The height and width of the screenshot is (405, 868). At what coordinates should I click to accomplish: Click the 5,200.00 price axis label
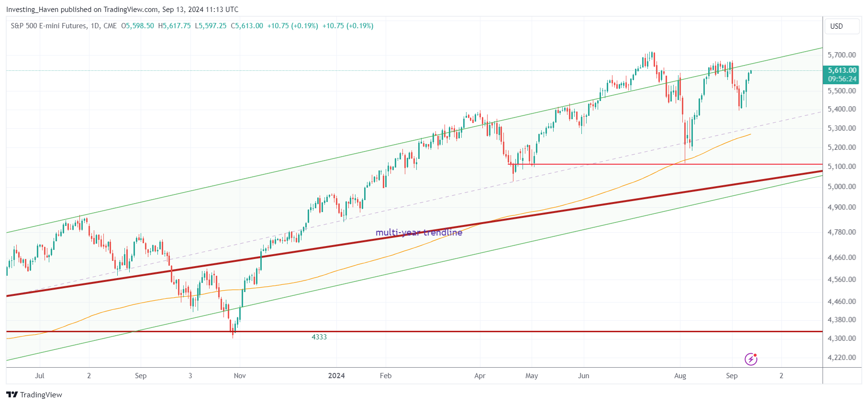(x=842, y=147)
